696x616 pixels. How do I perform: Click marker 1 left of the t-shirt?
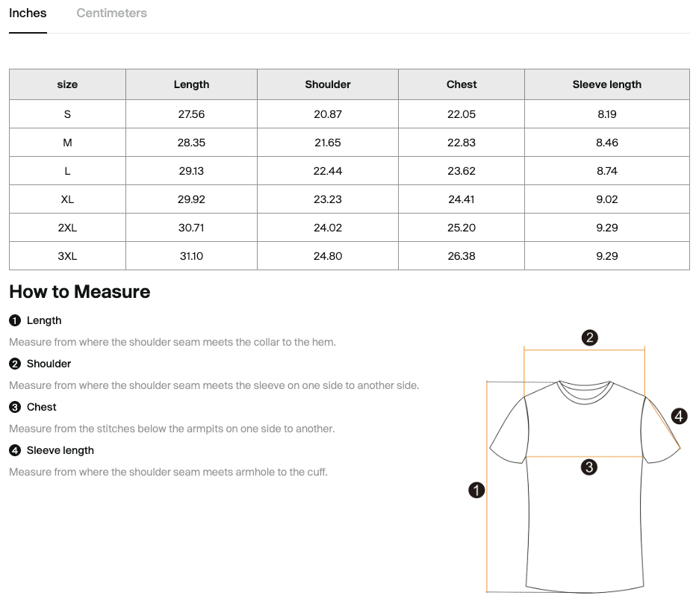(476, 491)
